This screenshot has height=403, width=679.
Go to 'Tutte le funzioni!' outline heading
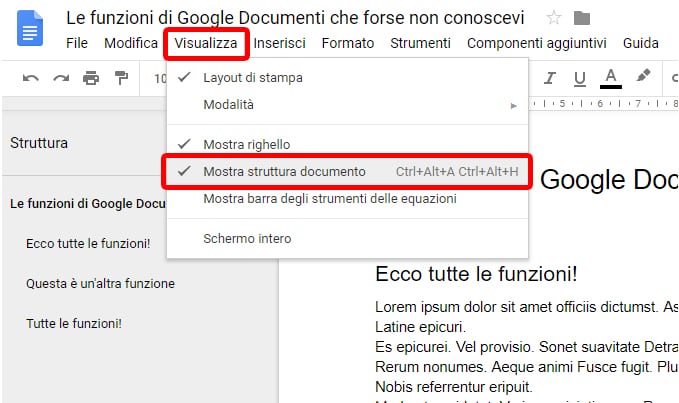74,324
